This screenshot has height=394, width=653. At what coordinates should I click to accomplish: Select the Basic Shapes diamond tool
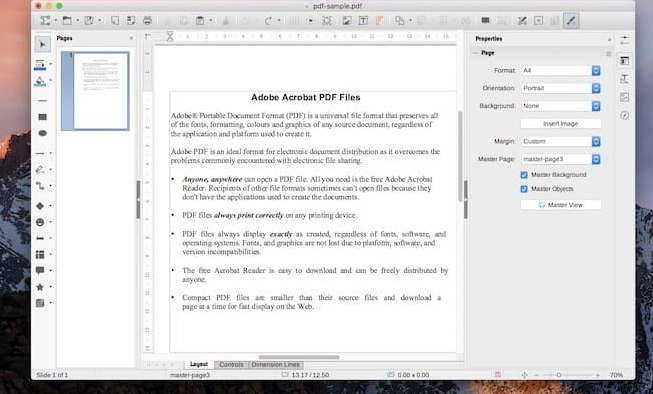pyautogui.click(x=40, y=206)
